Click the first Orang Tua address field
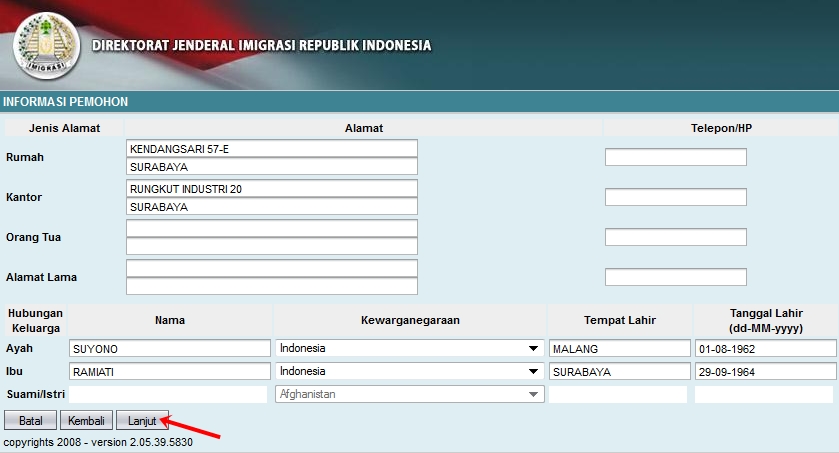This screenshot has height=453, width=839. pyautogui.click(x=272, y=228)
